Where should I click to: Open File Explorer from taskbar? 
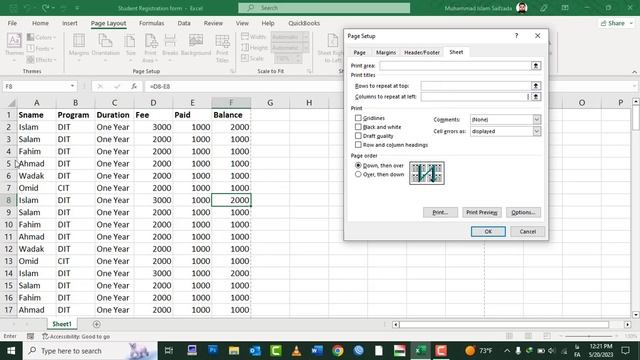pos(233,351)
